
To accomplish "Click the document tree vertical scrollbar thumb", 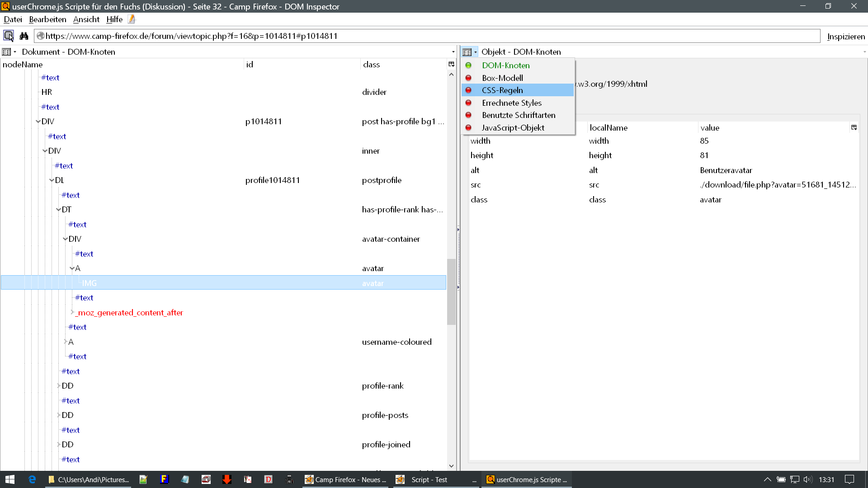I will (451, 291).
